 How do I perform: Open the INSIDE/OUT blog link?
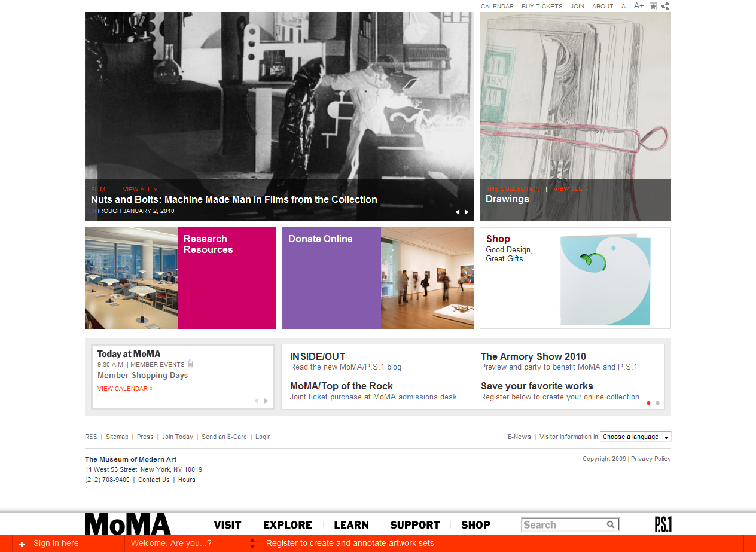[318, 356]
